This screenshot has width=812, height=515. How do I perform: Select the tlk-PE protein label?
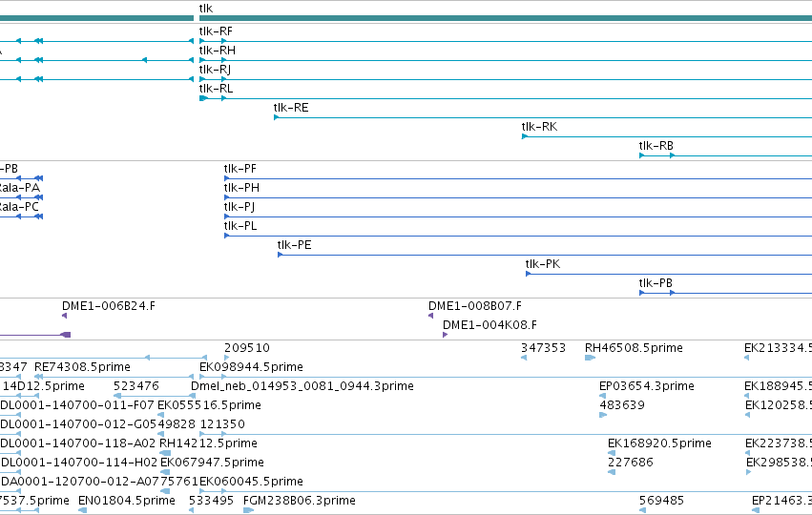click(295, 246)
